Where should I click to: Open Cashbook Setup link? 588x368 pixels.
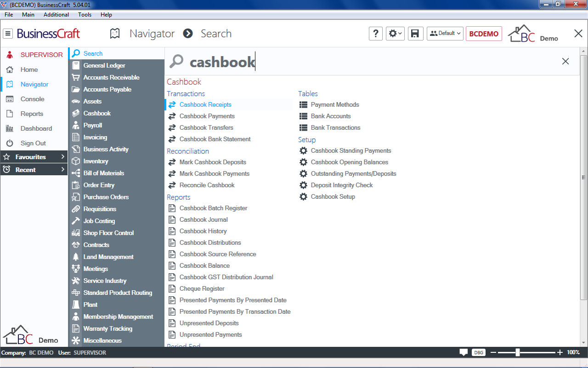pos(333,196)
